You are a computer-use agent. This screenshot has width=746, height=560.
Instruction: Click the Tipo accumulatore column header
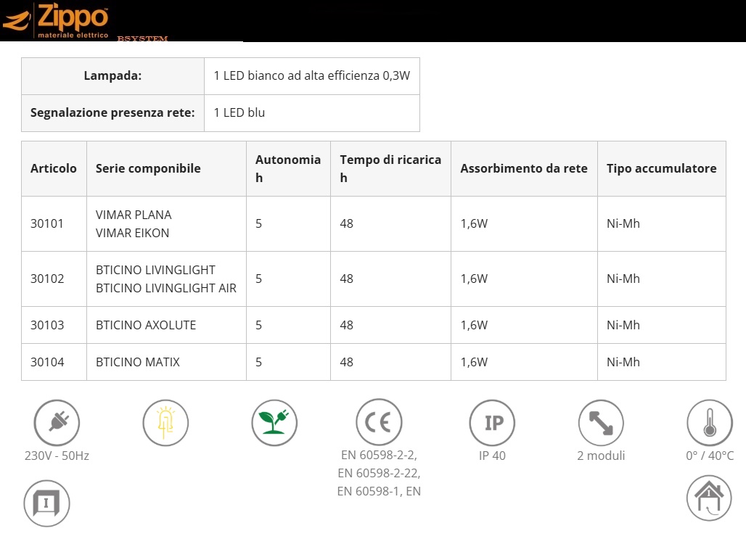662,168
